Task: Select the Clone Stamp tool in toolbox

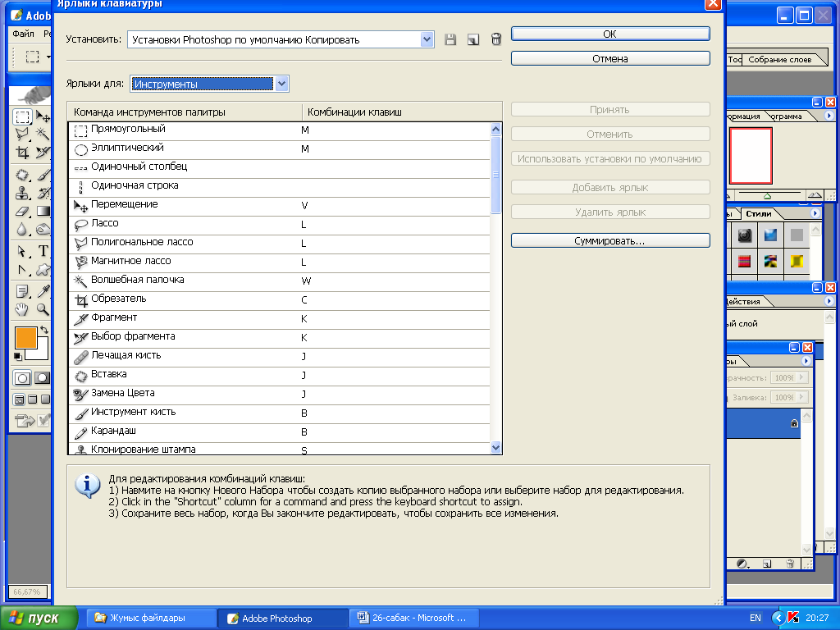Action: click(22, 193)
